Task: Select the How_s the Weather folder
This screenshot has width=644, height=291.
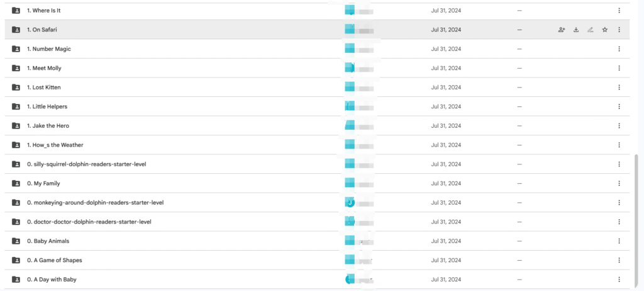Action: [x=317, y=145]
